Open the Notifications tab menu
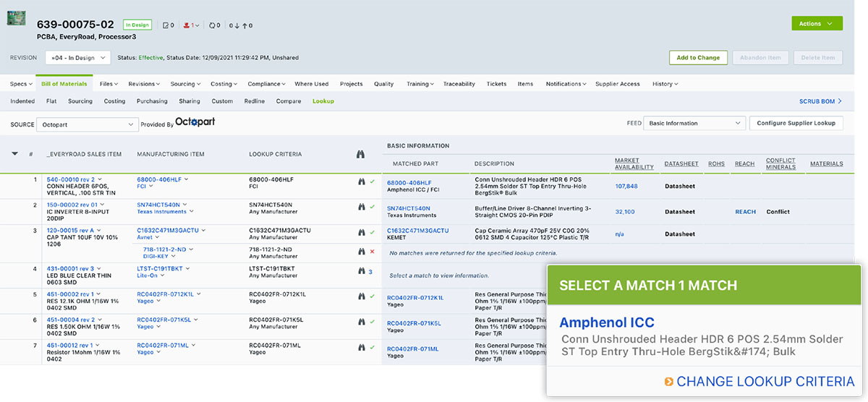 click(x=566, y=84)
